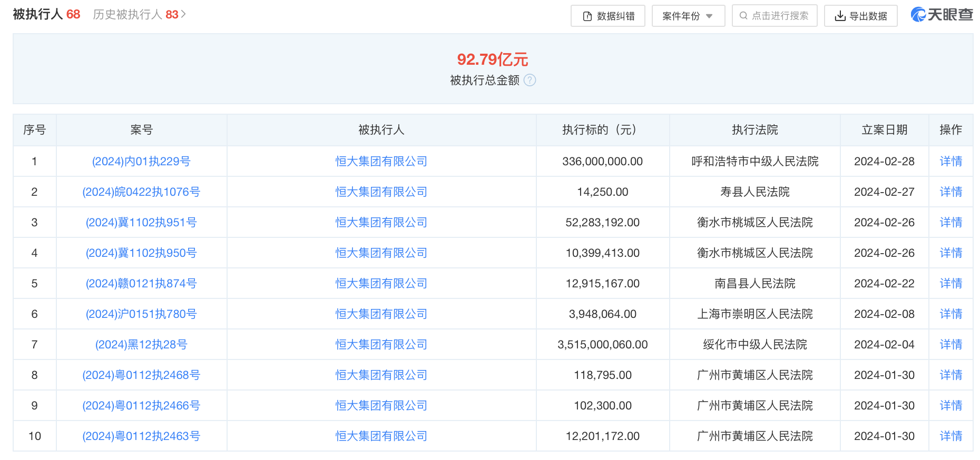Click the Tianyancha logo icon
Image resolution: width=980 pixels, height=460 pixels.
coord(919,15)
